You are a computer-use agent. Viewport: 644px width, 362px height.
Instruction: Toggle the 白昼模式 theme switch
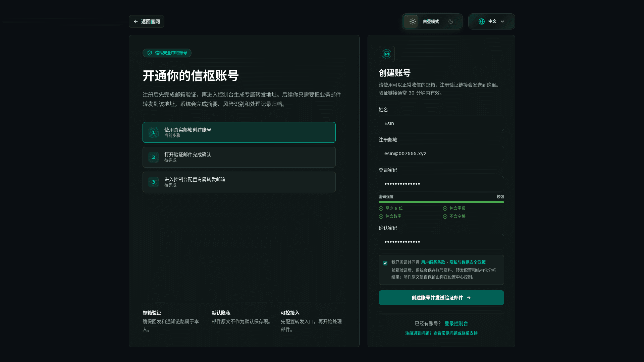432,21
